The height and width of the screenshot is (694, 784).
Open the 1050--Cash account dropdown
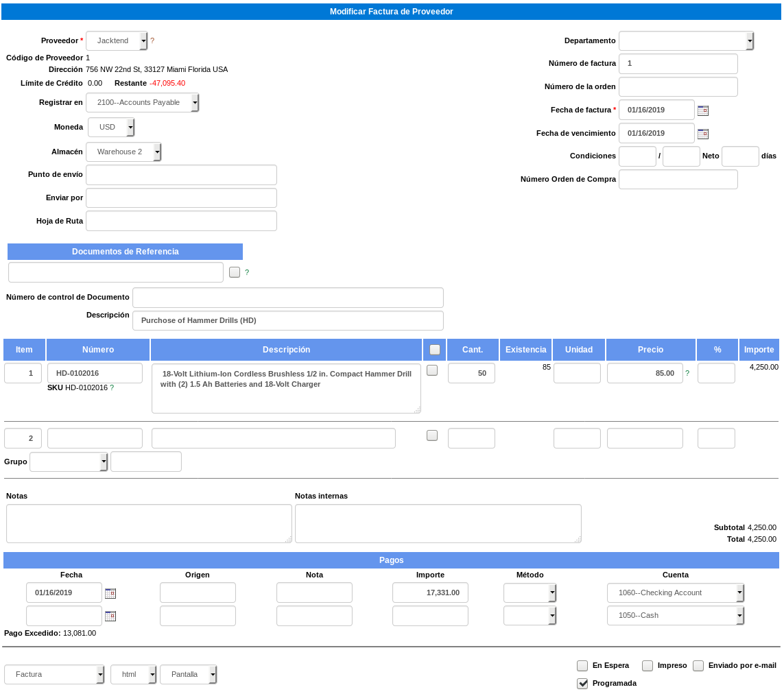coord(676,616)
